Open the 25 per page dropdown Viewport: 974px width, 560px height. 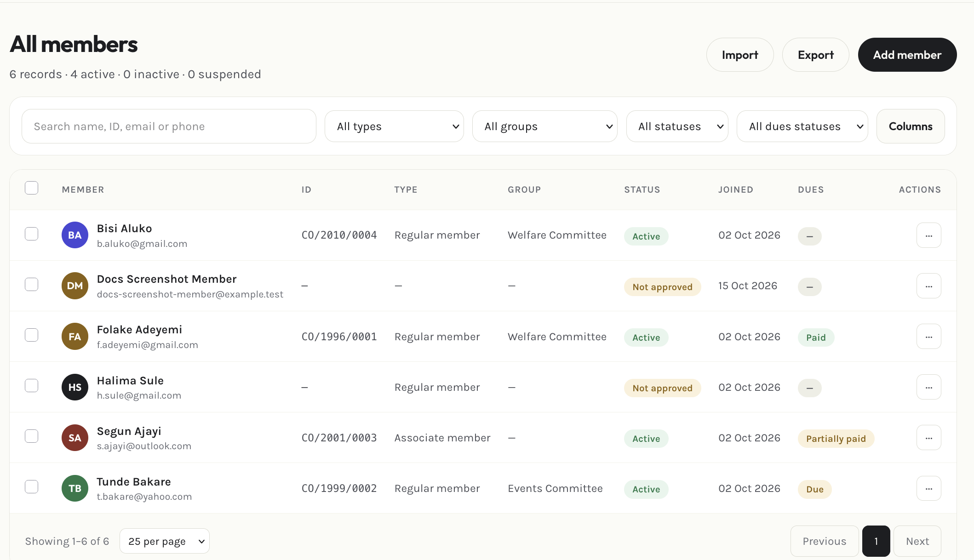pos(165,541)
